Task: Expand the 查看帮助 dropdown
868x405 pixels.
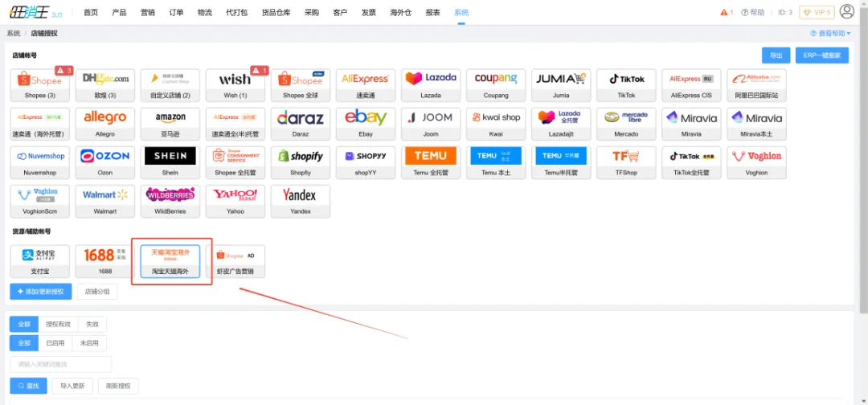Action: (x=830, y=33)
